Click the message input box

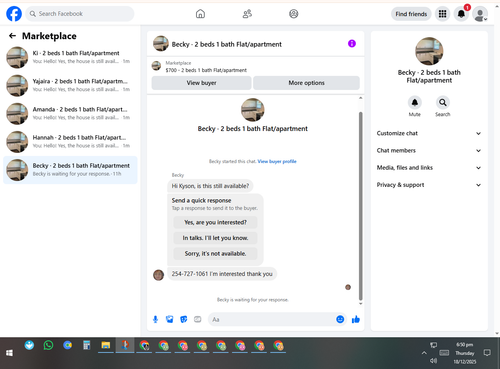(272, 319)
